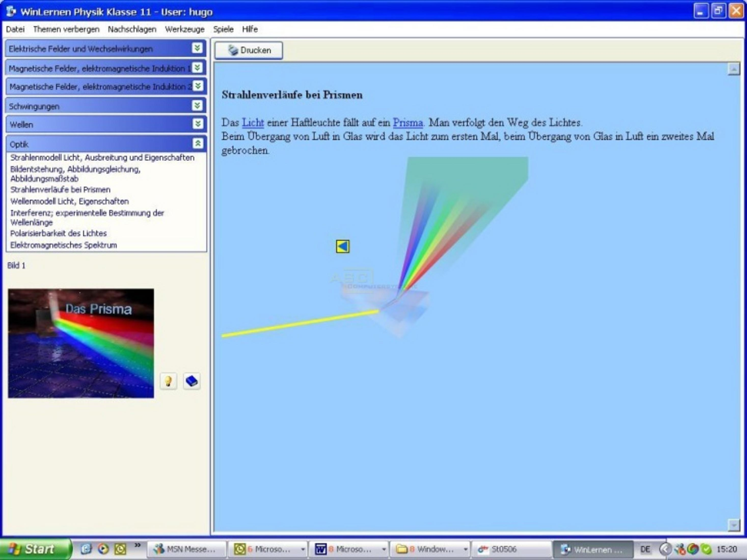Switch to MSN Messenger taskbar item
This screenshot has height=560, width=747.
tap(187, 550)
